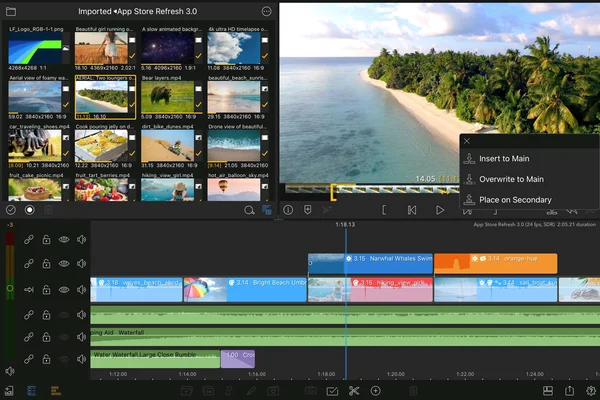This screenshot has width=600, height=400.
Task: Split clip with the scissors tool
Action: 354,391
